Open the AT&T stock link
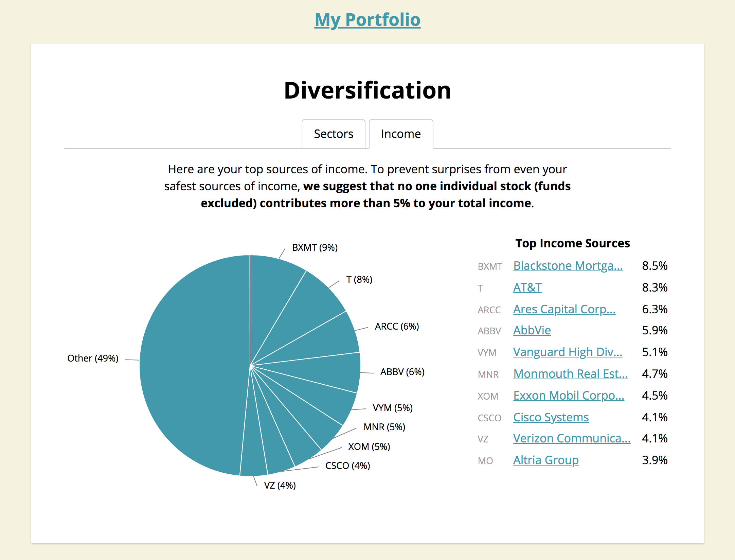Viewport: 735px width, 560px height. point(527,287)
